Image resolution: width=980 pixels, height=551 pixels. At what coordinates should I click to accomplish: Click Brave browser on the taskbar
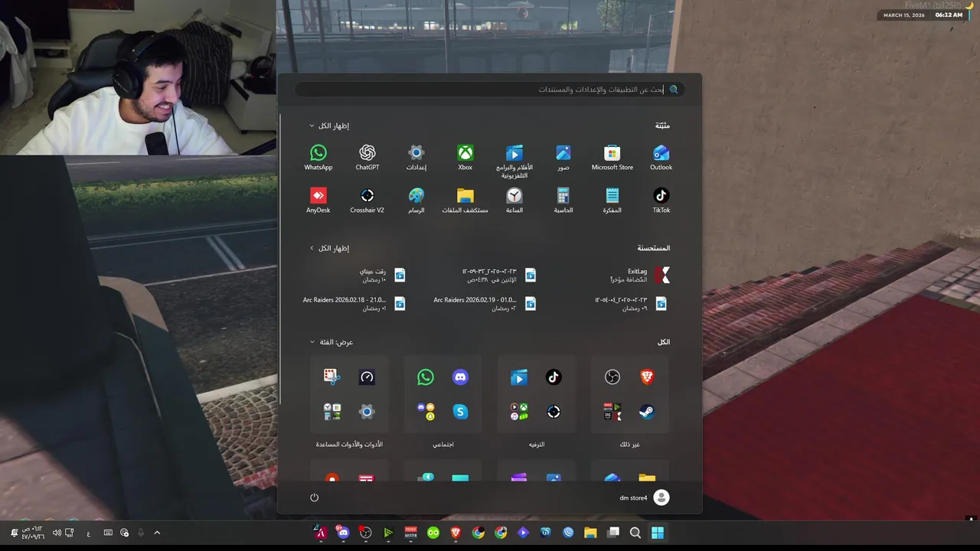coord(456,533)
